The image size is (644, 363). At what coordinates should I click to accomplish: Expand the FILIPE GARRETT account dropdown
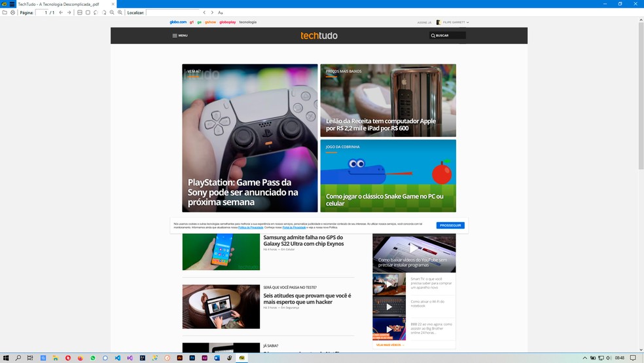click(x=453, y=23)
